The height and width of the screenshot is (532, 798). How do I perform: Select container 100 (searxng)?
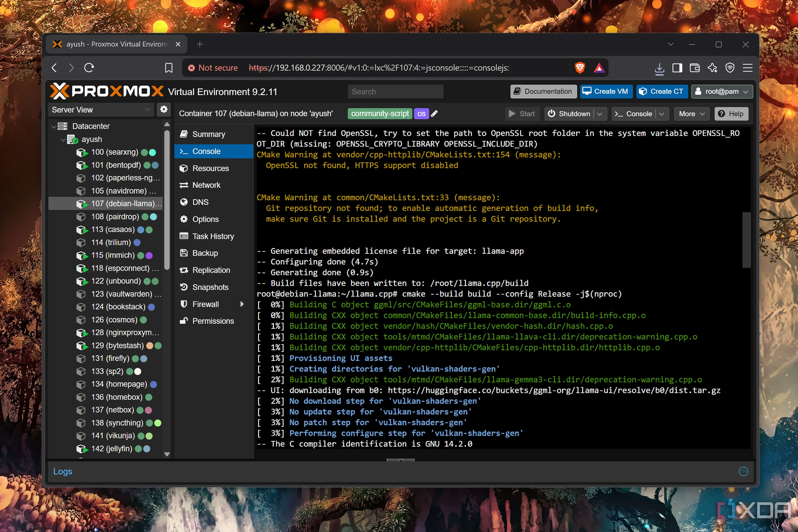point(105,152)
